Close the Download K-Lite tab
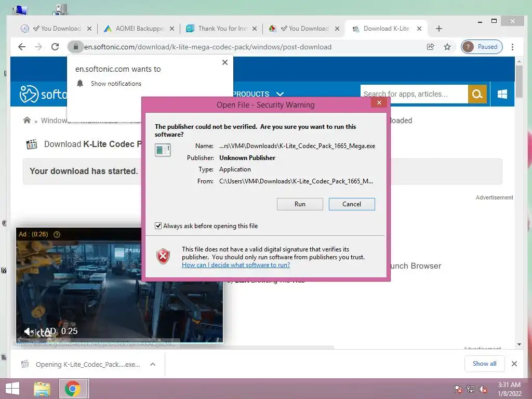Image resolution: width=532 pixels, height=399 pixels. pos(419,29)
